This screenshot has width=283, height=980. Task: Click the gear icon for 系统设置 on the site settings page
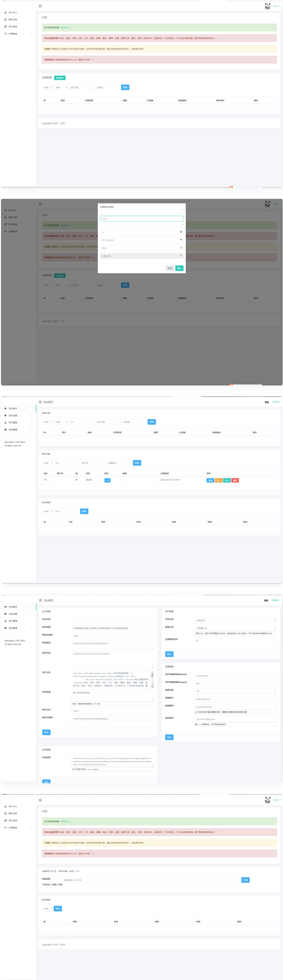pyautogui.click(x=5, y=614)
